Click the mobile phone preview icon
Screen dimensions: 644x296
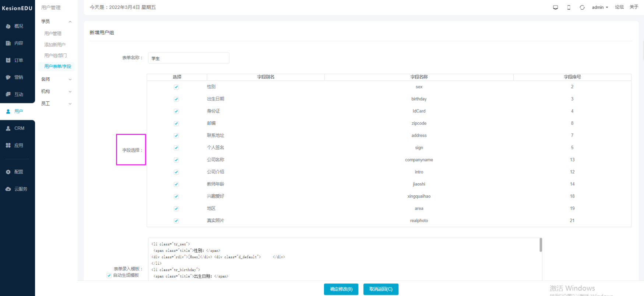569,7
